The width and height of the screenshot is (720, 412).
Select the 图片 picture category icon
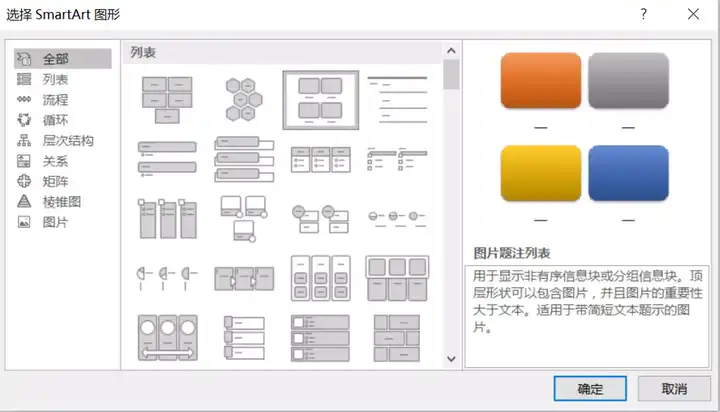tap(24, 222)
